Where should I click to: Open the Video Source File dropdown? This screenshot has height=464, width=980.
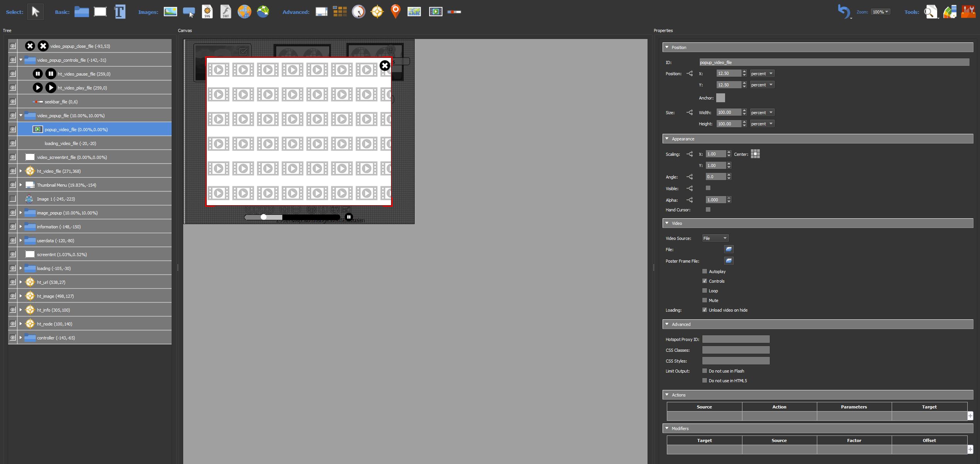pos(715,238)
